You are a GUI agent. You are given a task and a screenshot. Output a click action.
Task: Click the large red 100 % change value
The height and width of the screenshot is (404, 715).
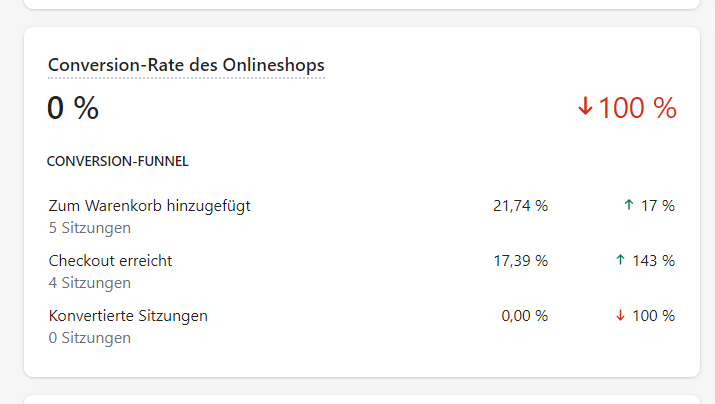637,108
